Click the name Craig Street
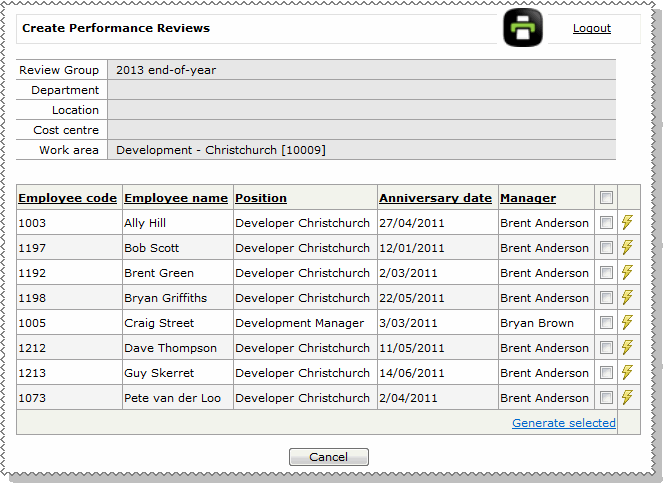The height and width of the screenshot is (492, 672). point(159,324)
